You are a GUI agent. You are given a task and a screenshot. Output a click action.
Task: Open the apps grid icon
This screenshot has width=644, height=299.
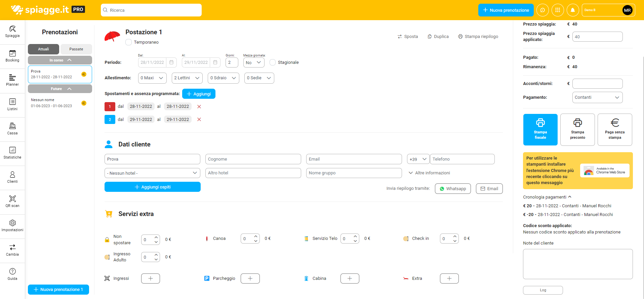click(558, 10)
